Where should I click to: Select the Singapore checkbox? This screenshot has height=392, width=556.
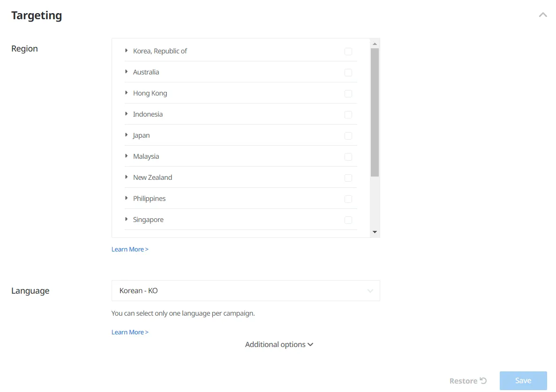pyautogui.click(x=348, y=220)
